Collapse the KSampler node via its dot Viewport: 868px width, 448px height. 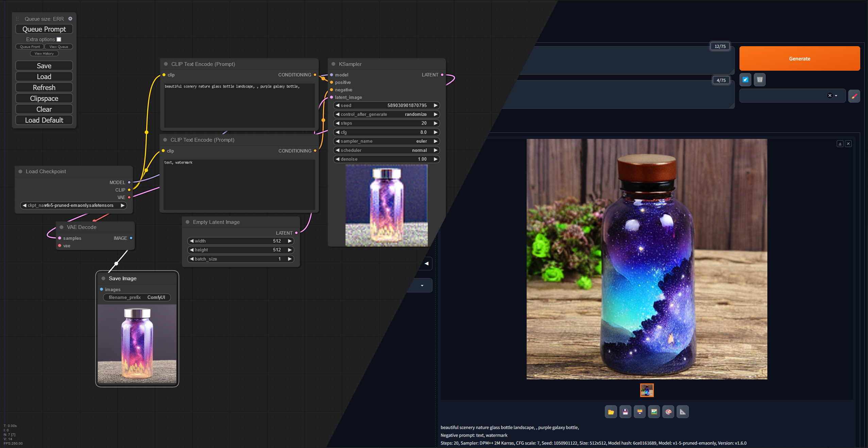(x=334, y=64)
